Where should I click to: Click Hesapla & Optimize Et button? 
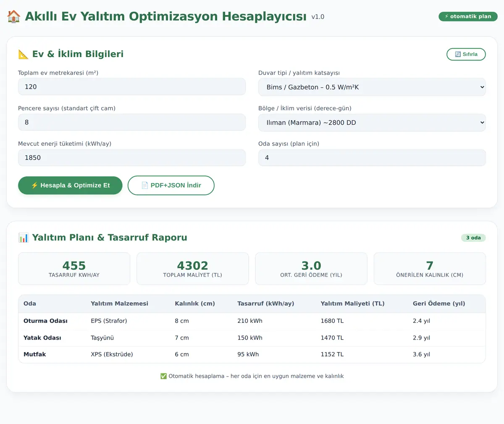70,185
